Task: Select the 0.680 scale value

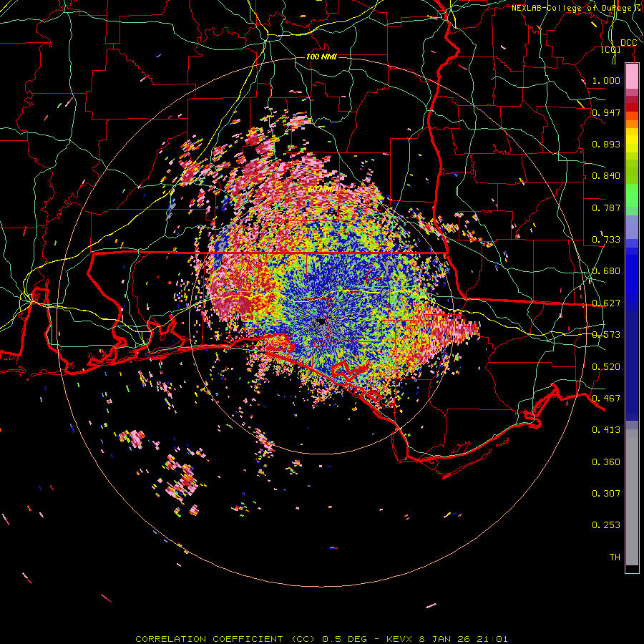Action: pos(606,271)
